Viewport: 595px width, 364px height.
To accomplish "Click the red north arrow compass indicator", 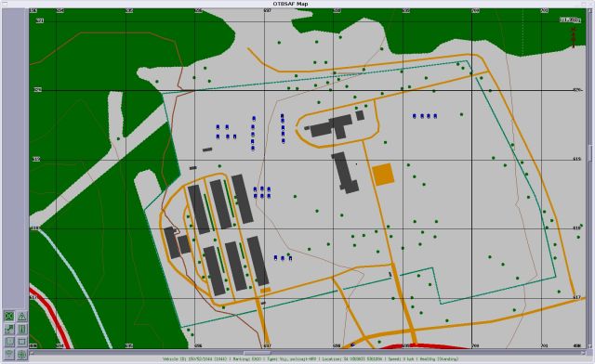I will (574, 37).
